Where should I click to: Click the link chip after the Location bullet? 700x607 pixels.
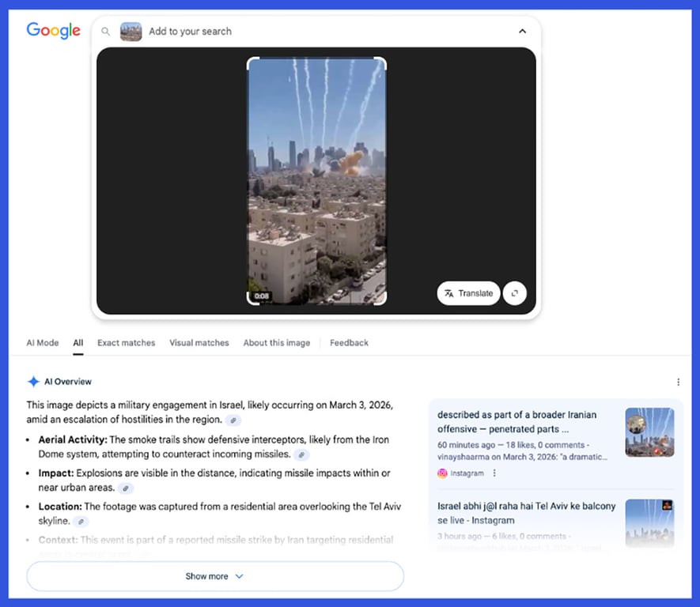click(x=81, y=521)
